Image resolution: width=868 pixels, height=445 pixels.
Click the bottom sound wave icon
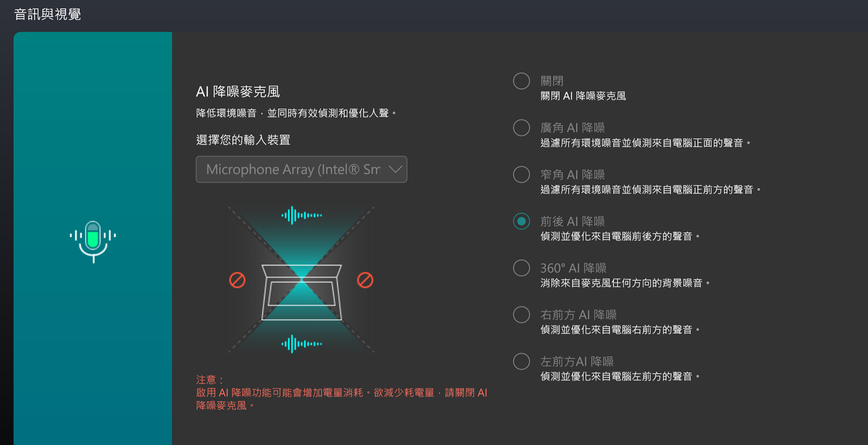(x=302, y=344)
